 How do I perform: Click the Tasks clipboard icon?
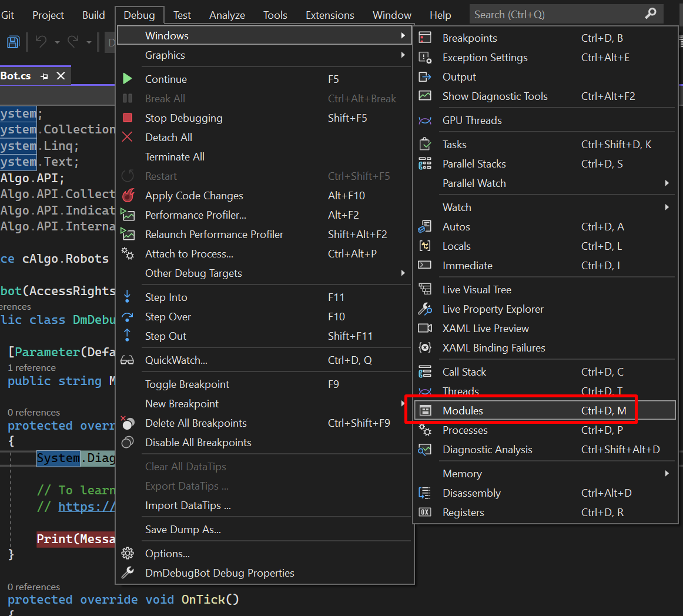coord(425,144)
